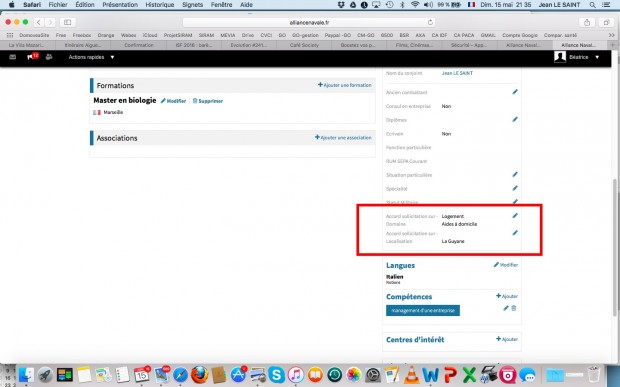Open Firefox from the Dock
This screenshot has width=620, height=387.
pyautogui.click(x=200, y=374)
